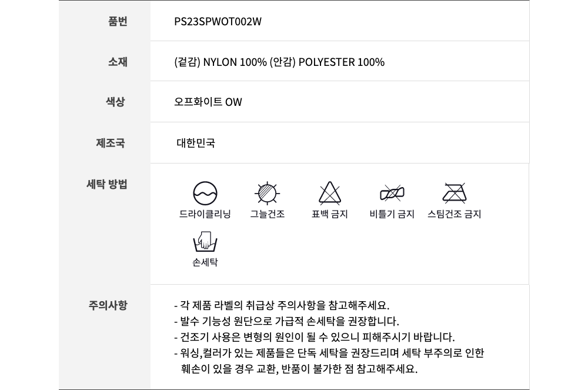Select the 드라이클리닝 caption text
The height and width of the screenshot is (390, 588).
tap(205, 214)
